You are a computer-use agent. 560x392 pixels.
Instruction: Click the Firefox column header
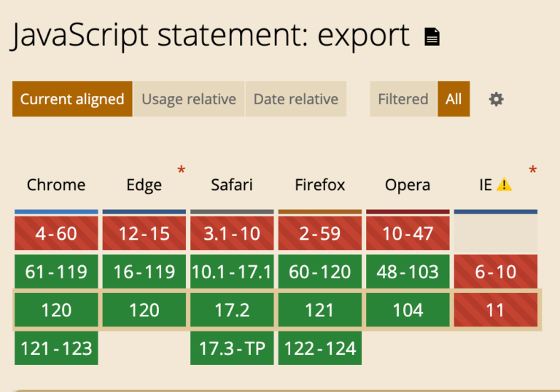[320, 185]
